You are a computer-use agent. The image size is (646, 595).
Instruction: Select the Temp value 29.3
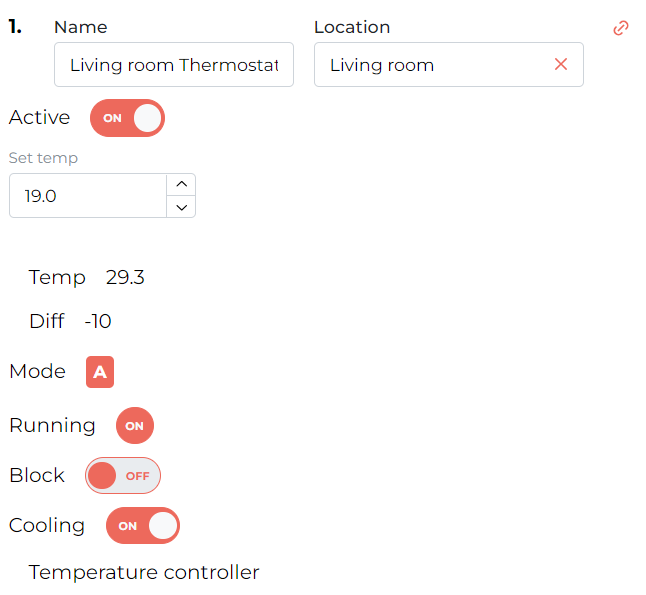[x=125, y=277]
